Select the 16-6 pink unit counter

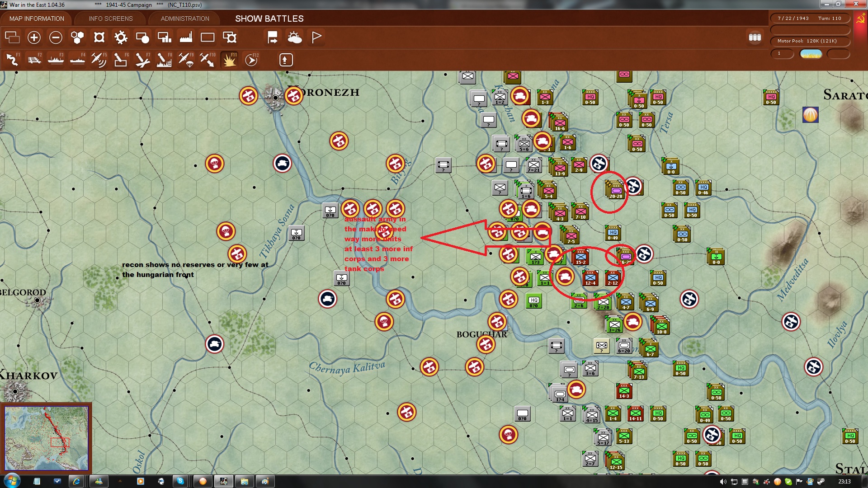(x=560, y=122)
